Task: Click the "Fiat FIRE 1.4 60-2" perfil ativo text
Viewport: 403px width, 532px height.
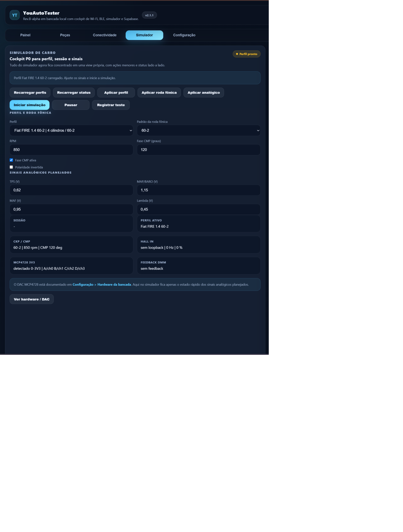Action: [155, 226]
